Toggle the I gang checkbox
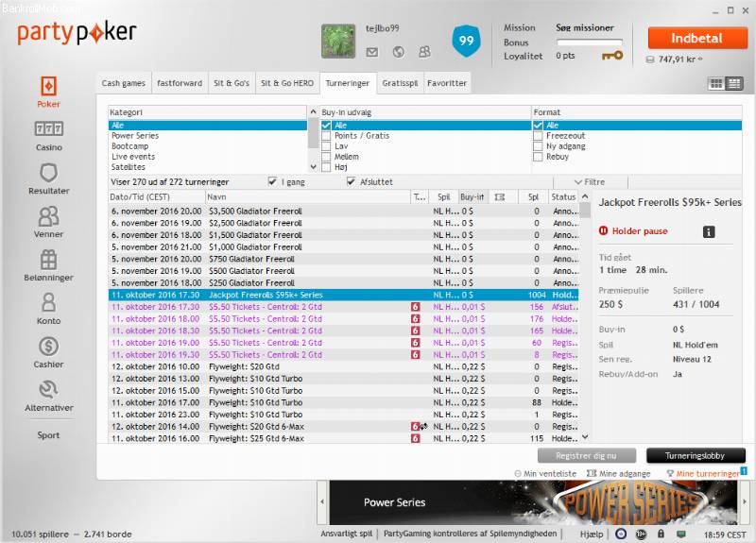The width and height of the screenshot is (756, 543). click(272, 181)
